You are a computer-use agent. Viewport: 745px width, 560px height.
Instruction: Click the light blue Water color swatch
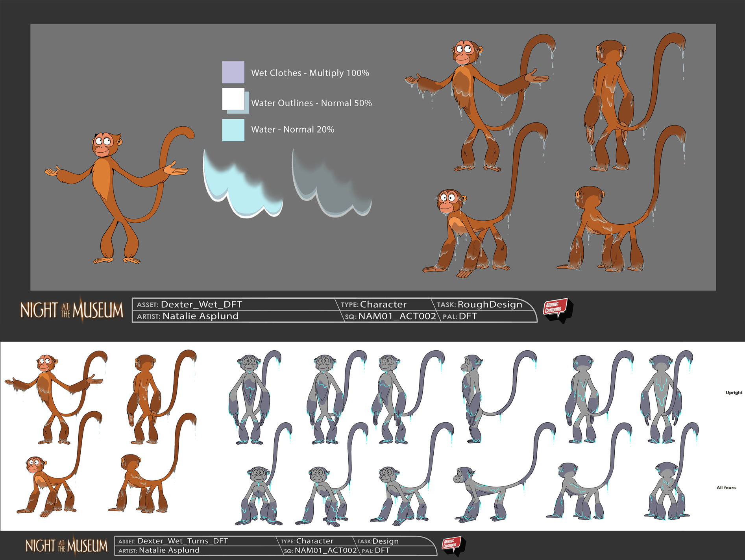tap(233, 130)
